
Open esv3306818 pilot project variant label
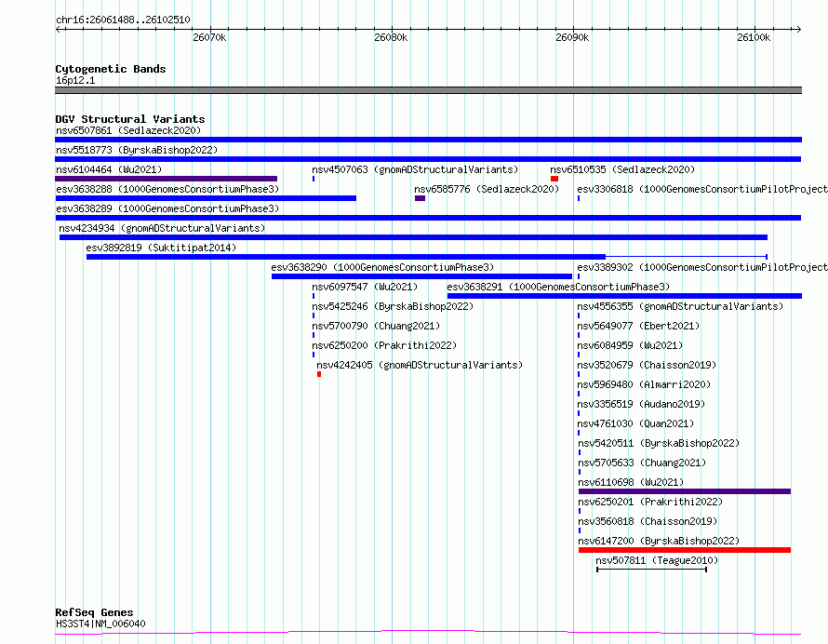[x=702, y=189]
